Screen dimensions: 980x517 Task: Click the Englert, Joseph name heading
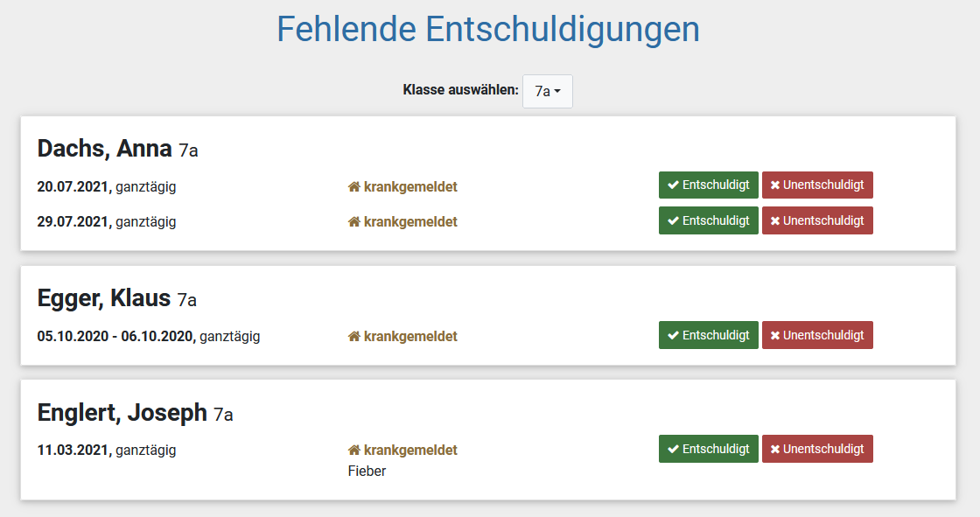tap(122, 413)
